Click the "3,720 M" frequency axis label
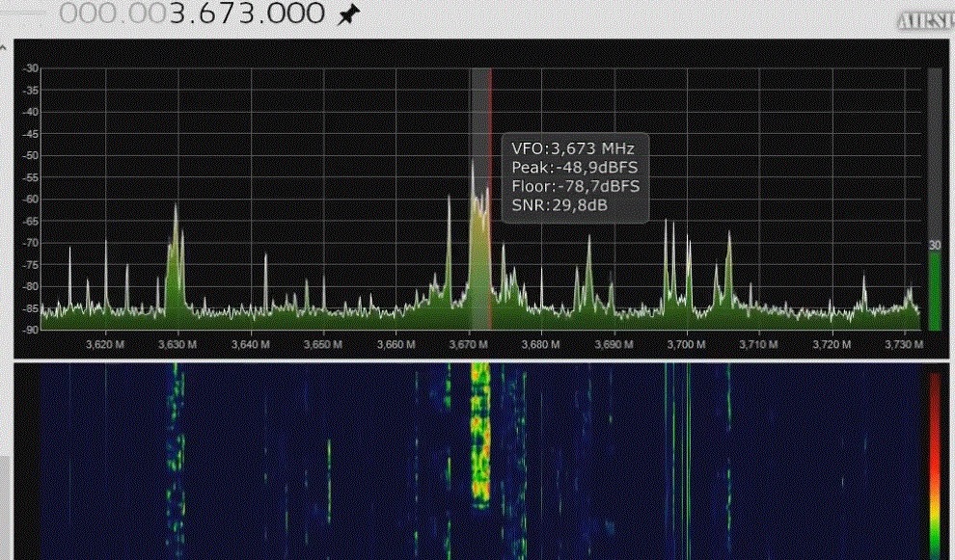Viewport: 955px width, 560px height. (832, 344)
